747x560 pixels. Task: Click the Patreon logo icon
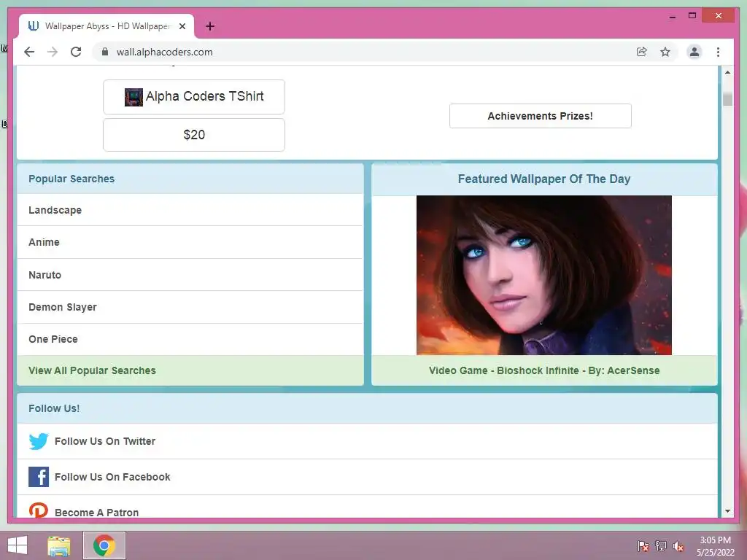click(39, 510)
